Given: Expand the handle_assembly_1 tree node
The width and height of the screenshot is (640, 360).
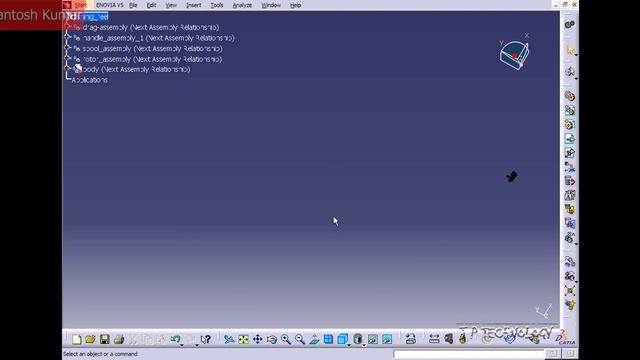Looking at the screenshot, I should 67,37.
